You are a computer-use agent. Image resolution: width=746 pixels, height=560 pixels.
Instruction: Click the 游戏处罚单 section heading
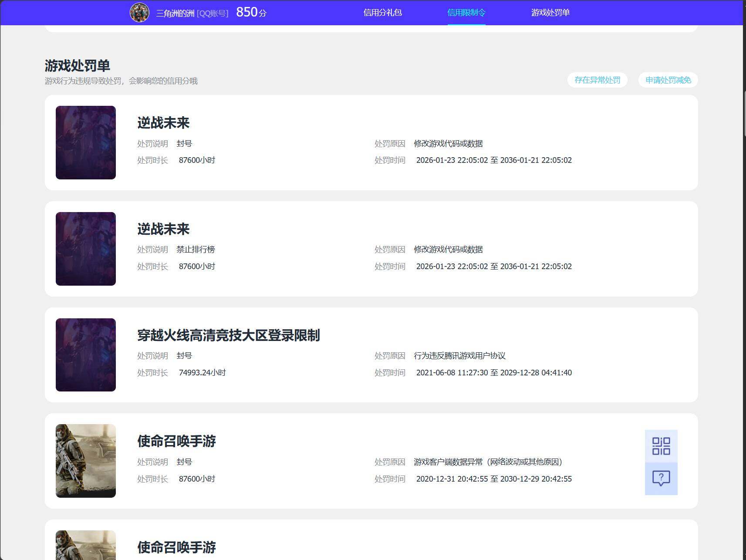[78, 66]
